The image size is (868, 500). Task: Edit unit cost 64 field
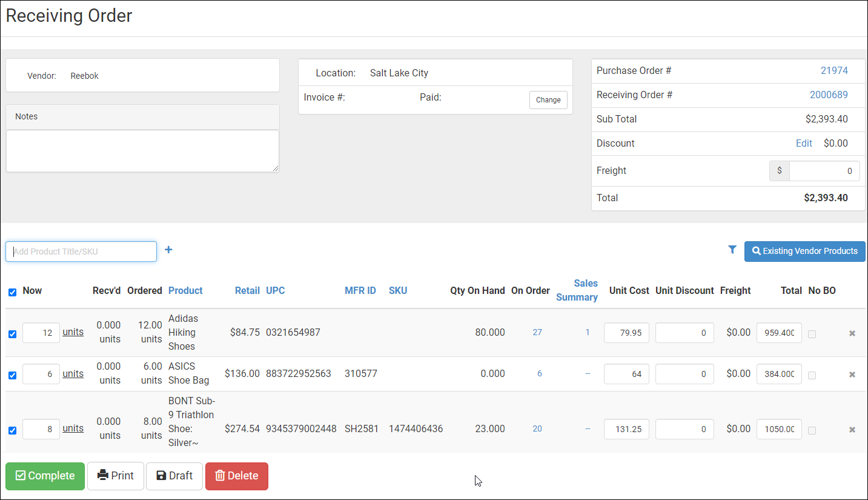point(626,374)
